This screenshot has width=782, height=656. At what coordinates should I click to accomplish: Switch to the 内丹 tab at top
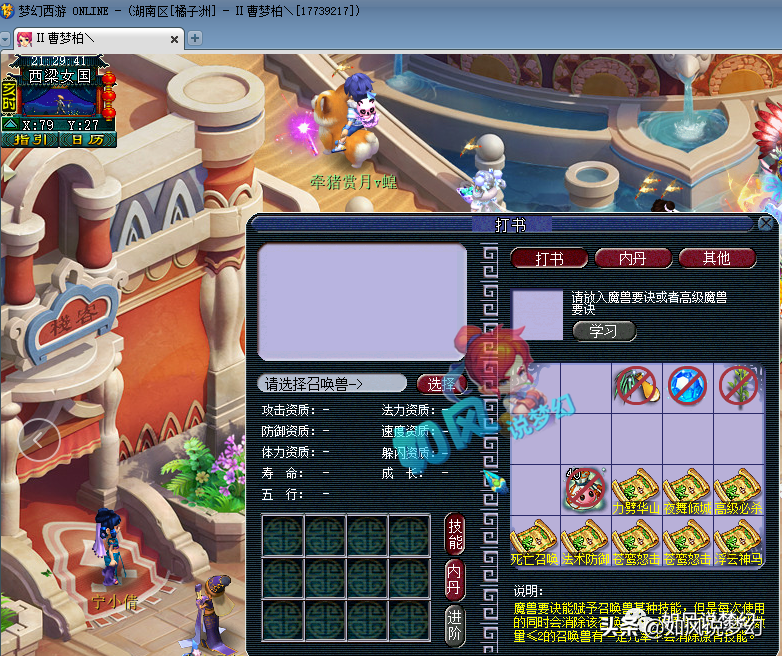(x=633, y=258)
